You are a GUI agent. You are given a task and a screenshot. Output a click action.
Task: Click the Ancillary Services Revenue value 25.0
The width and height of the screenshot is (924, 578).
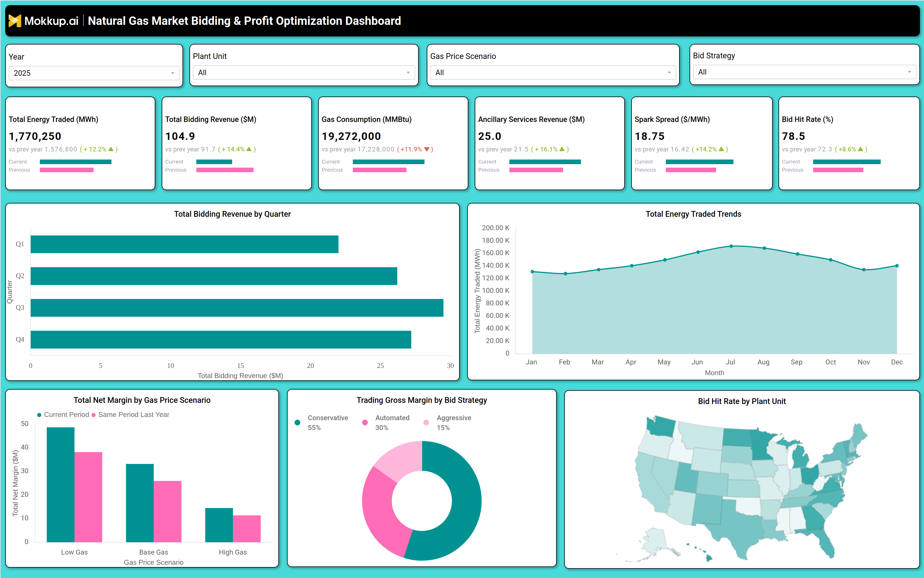[x=489, y=136]
